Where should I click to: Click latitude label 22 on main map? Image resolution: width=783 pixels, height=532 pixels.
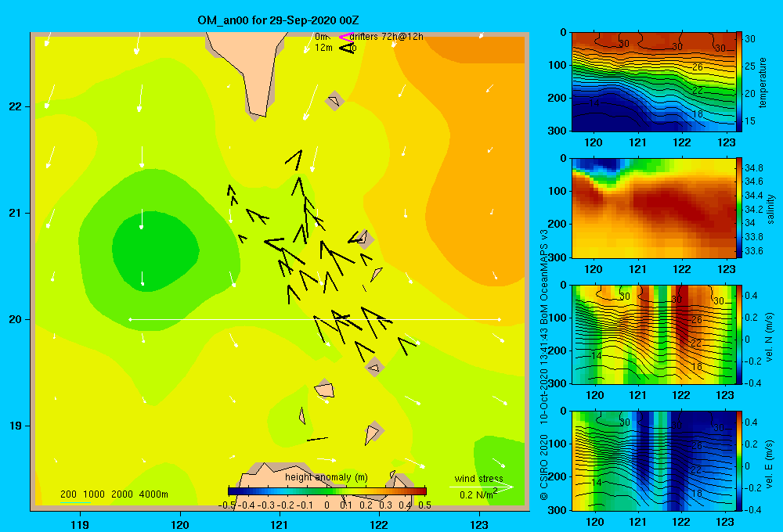15,107
